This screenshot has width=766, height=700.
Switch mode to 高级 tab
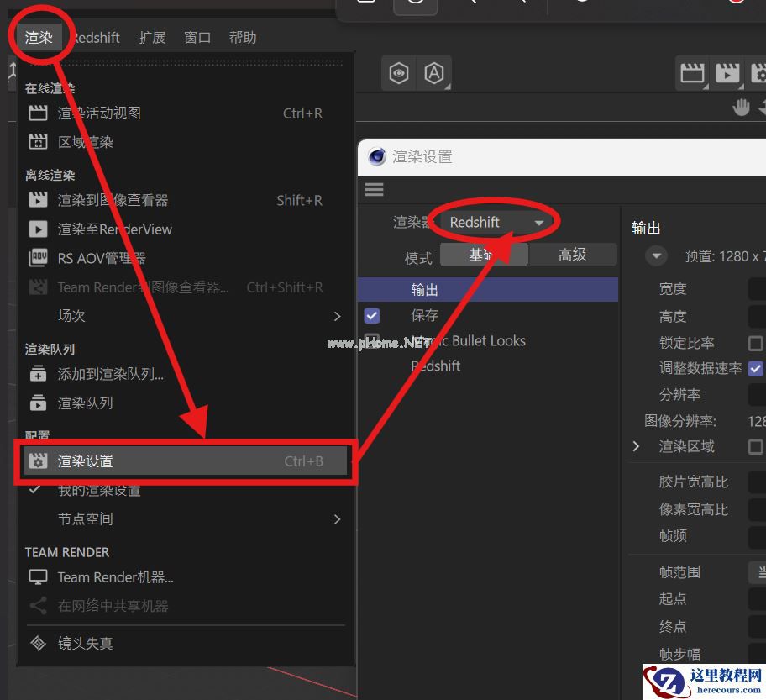pos(573,255)
